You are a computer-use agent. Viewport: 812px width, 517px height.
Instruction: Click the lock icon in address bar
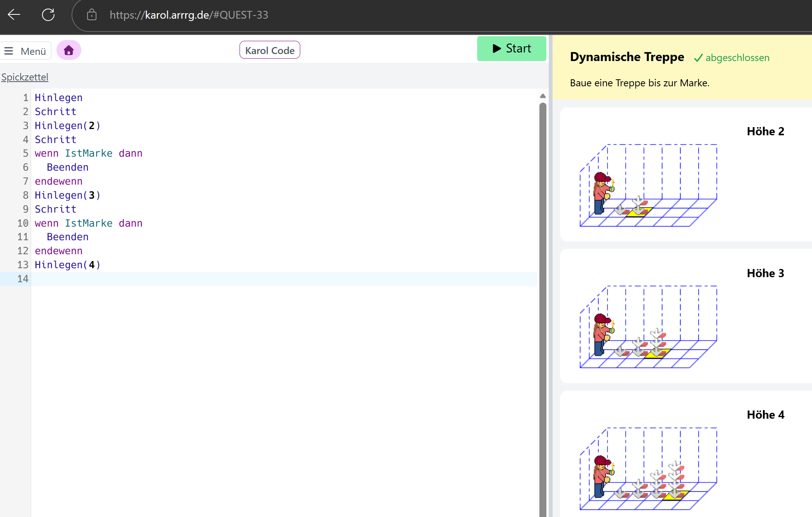coord(92,15)
